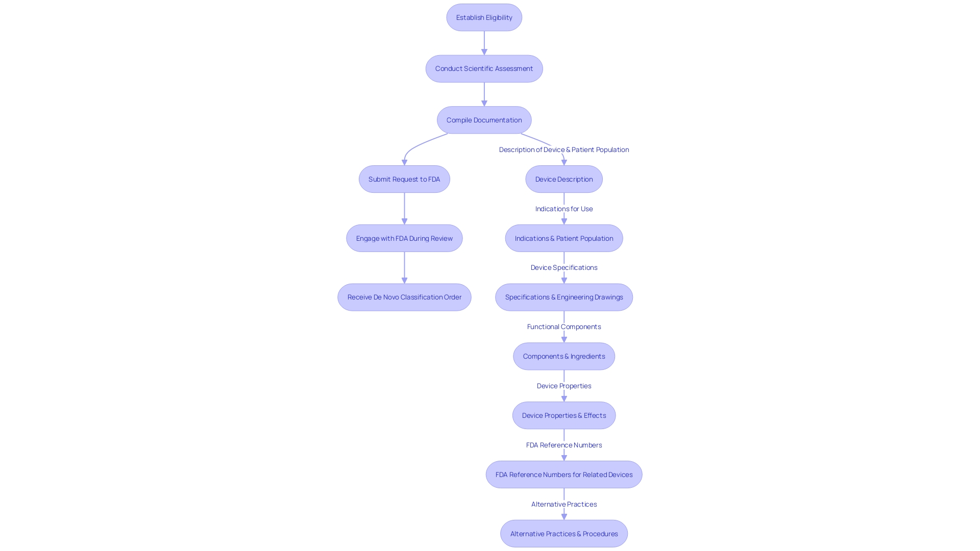Click the Device Description node
980x551 pixels.
pyautogui.click(x=564, y=178)
